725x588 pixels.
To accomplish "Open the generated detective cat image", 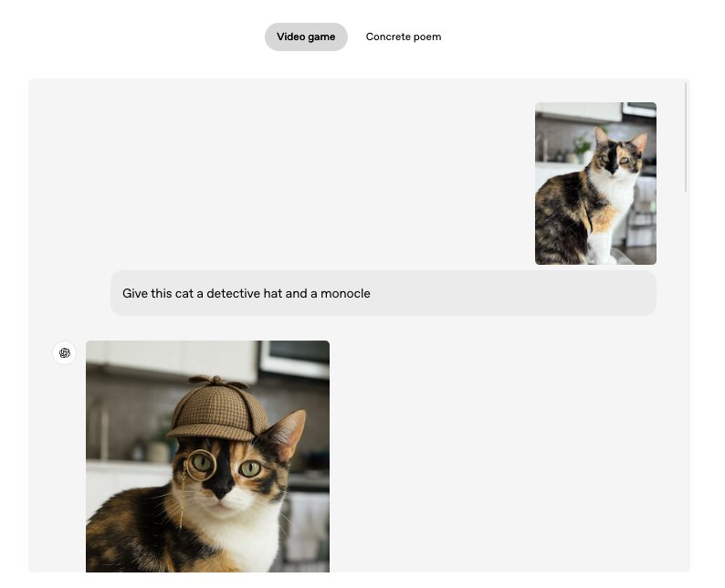I will pos(207,456).
